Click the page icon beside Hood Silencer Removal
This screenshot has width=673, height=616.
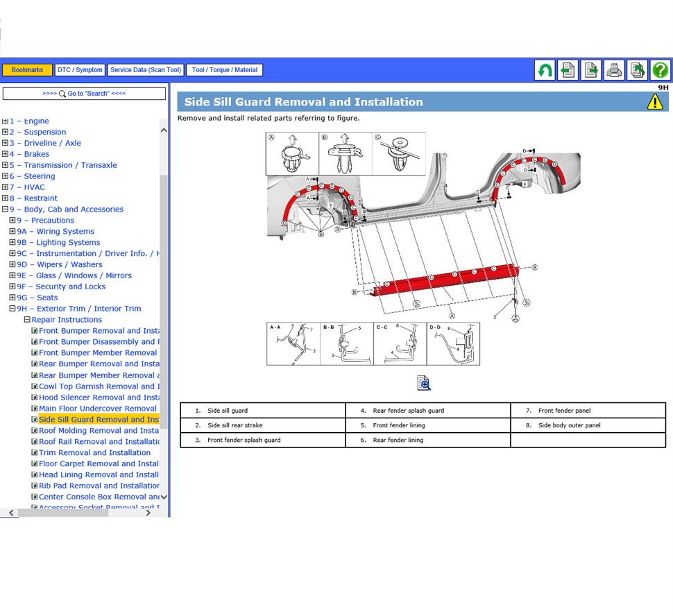[x=34, y=397]
